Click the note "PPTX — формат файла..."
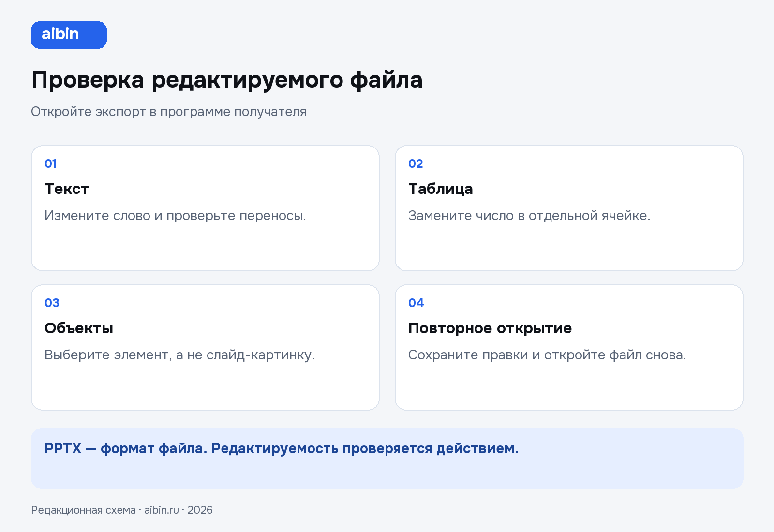 [282, 448]
